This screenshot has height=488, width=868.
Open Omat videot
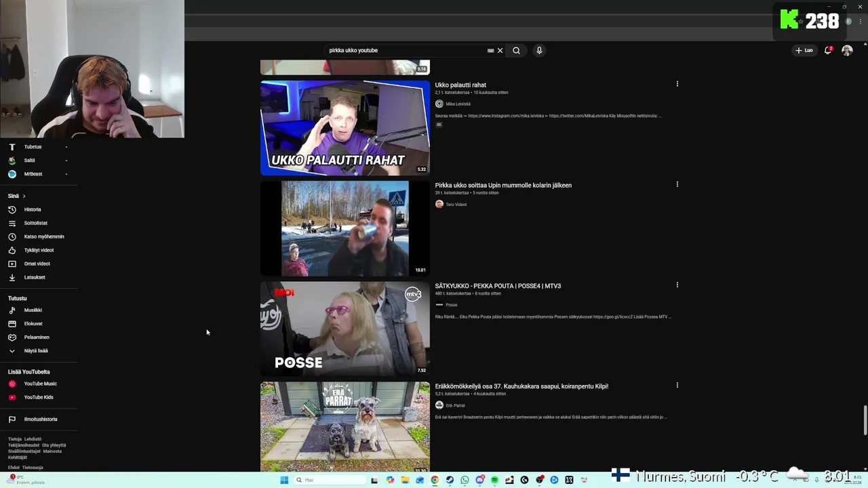click(x=39, y=264)
